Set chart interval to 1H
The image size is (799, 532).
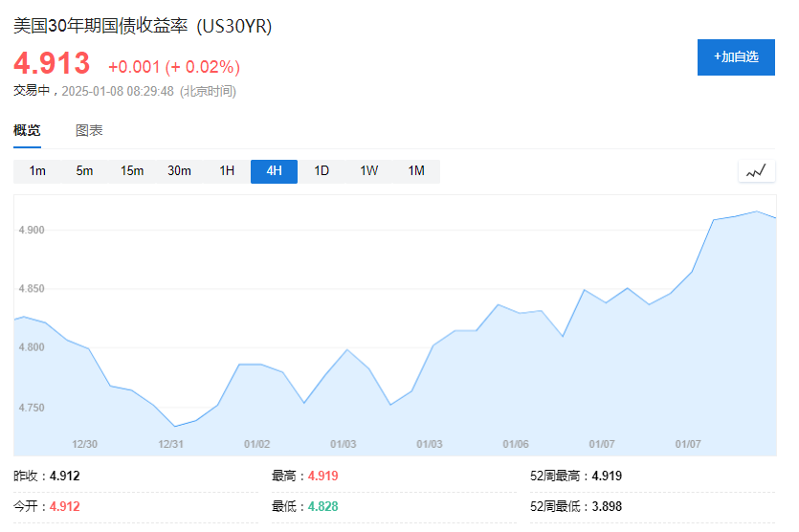click(x=227, y=171)
